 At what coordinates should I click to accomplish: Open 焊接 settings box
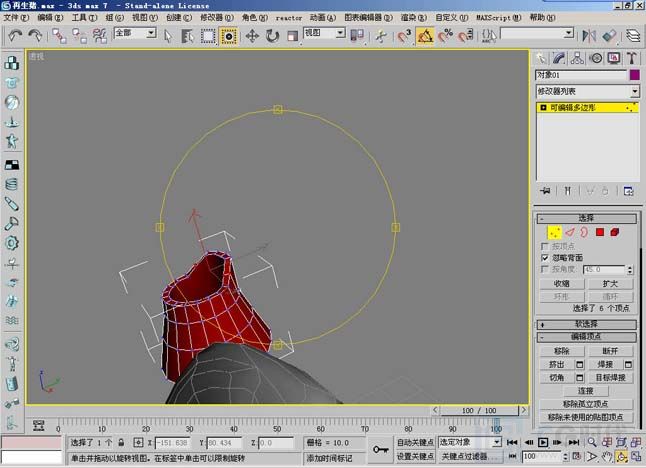pos(628,365)
